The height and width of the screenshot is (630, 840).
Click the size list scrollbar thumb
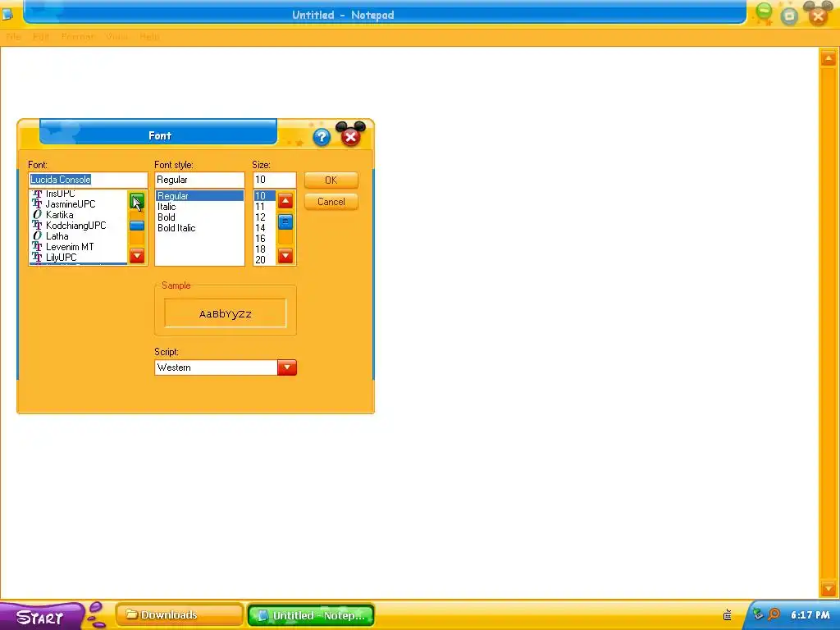click(285, 221)
